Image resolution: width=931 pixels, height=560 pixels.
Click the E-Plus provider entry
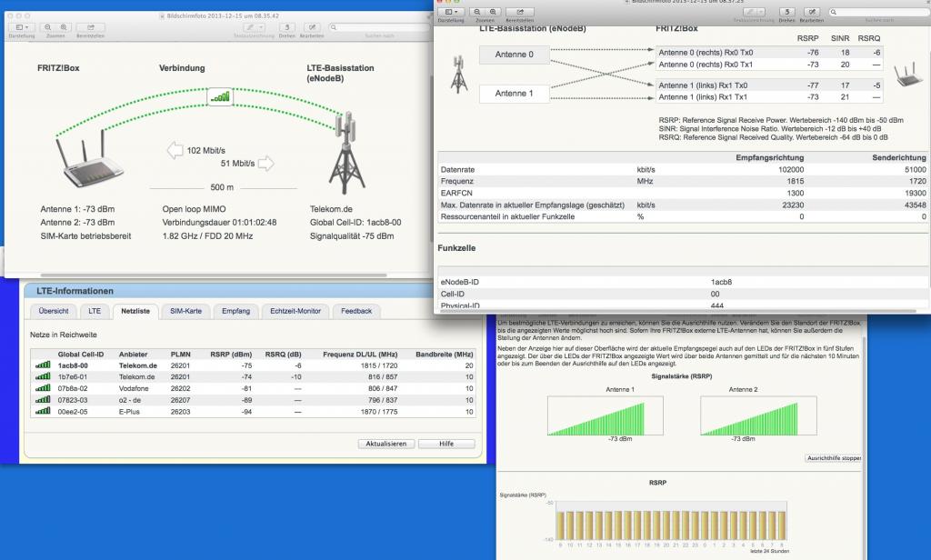click(129, 412)
